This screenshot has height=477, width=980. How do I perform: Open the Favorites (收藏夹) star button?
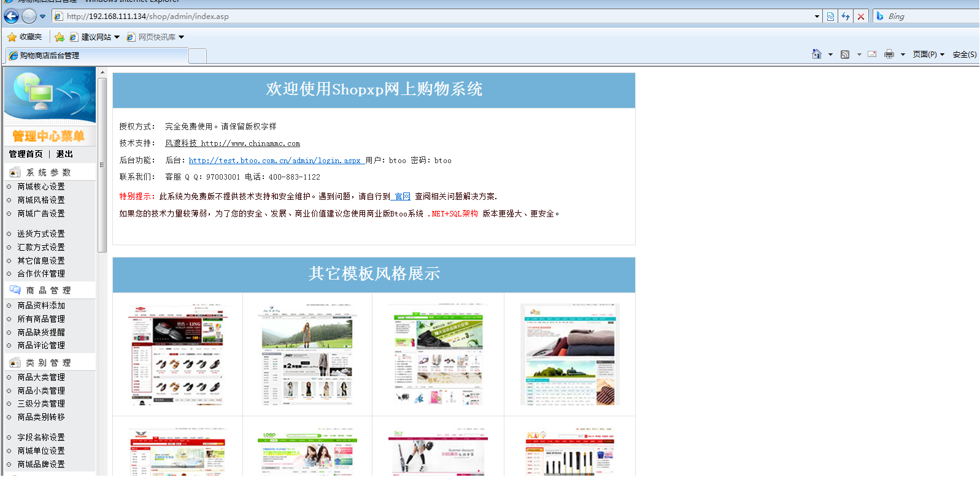tap(25, 37)
